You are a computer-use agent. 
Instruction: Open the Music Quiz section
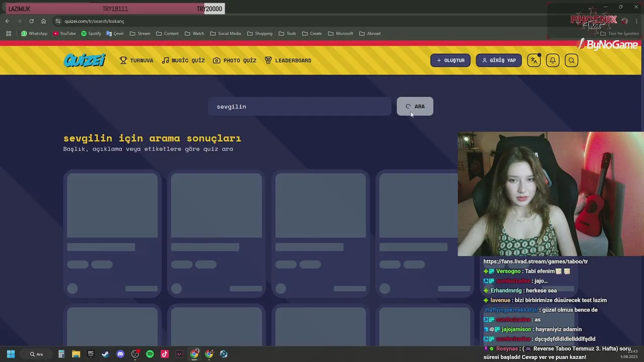pos(183,60)
